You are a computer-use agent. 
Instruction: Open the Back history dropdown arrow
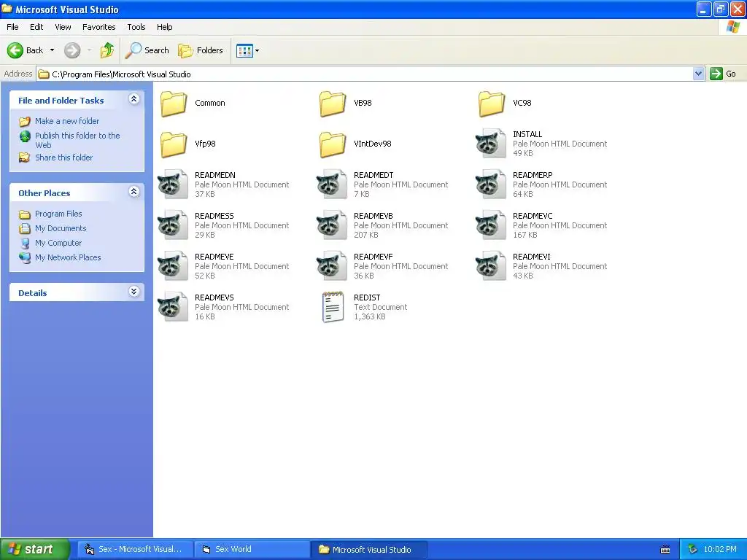52,50
